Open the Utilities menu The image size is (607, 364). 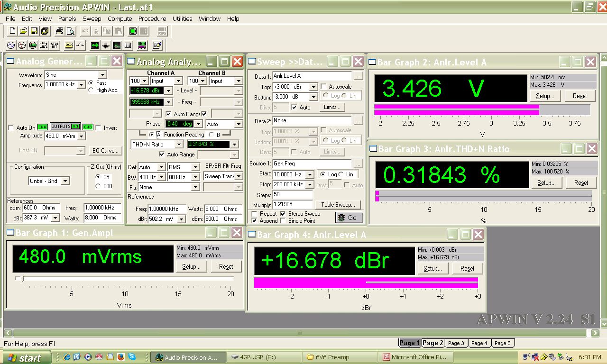[x=183, y=19]
